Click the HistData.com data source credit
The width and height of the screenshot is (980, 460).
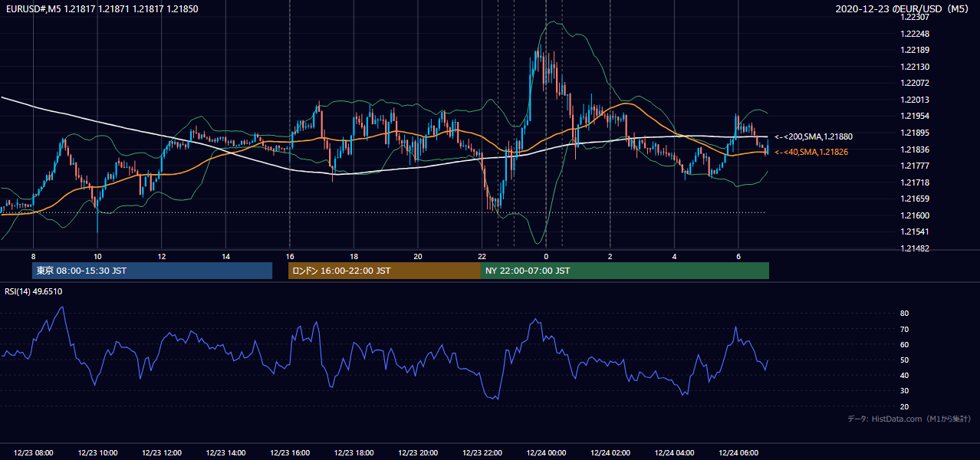(x=909, y=419)
